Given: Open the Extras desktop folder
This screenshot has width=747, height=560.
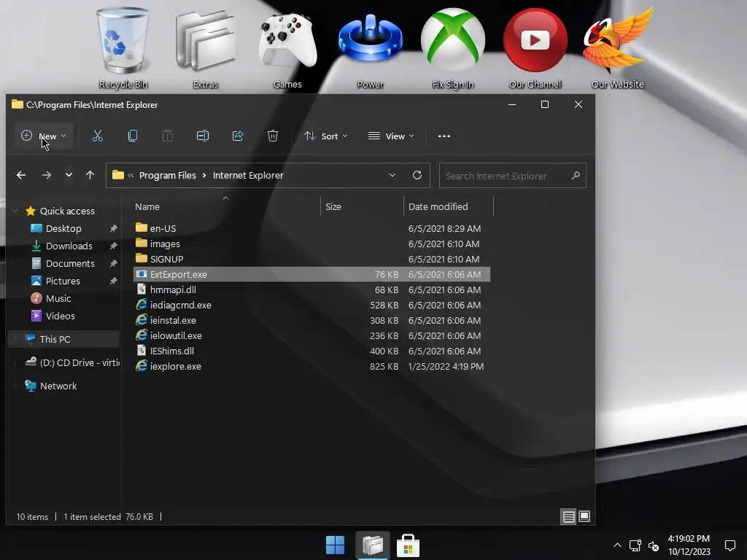Looking at the screenshot, I should tap(206, 47).
